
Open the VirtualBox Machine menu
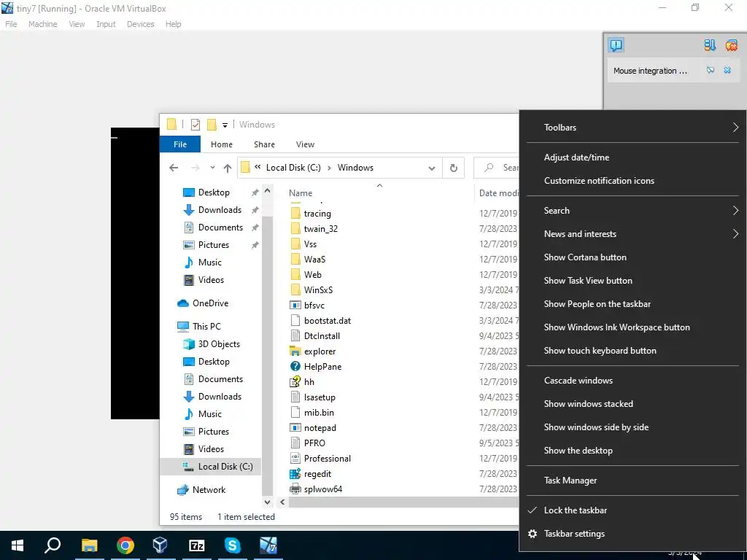click(x=42, y=24)
